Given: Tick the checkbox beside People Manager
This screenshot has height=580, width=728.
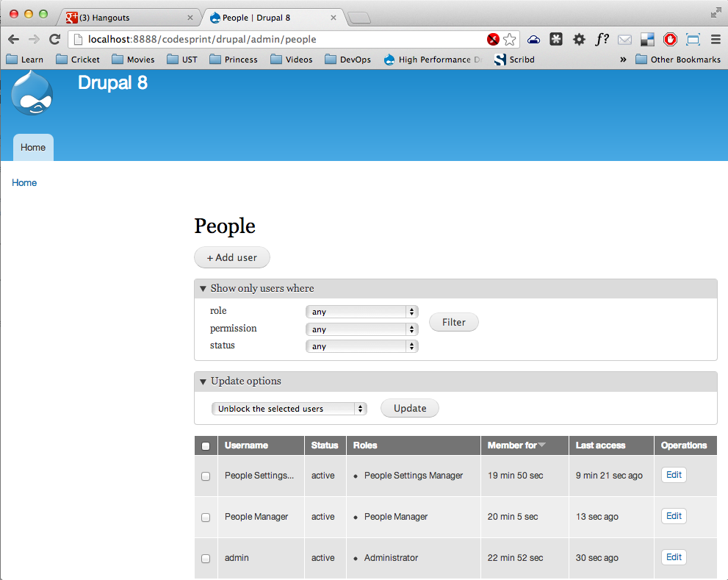Looking at the screenshot, I should pos(206,517).
